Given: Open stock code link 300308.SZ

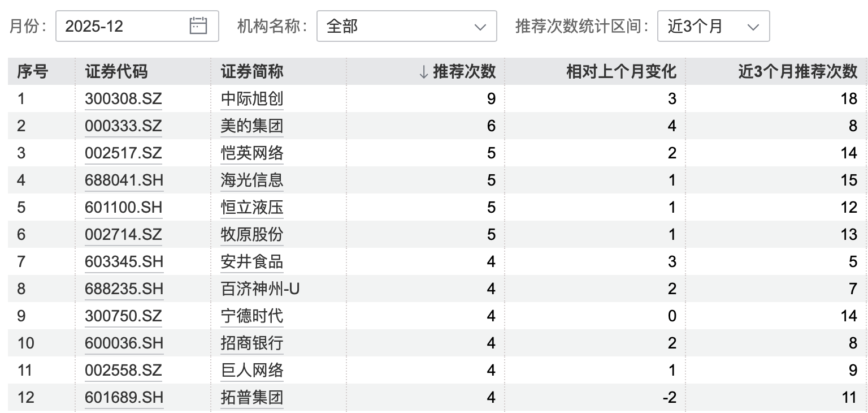Looking at the screenshot, I should (x=123, y=99).
